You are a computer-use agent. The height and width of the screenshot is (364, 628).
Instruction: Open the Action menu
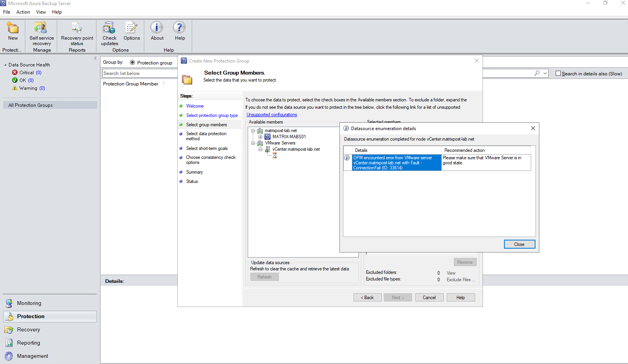(x=23, y=12)
